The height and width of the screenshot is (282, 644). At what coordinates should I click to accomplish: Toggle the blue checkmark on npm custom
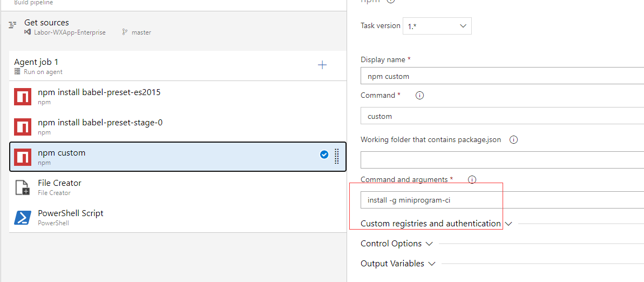324,155
